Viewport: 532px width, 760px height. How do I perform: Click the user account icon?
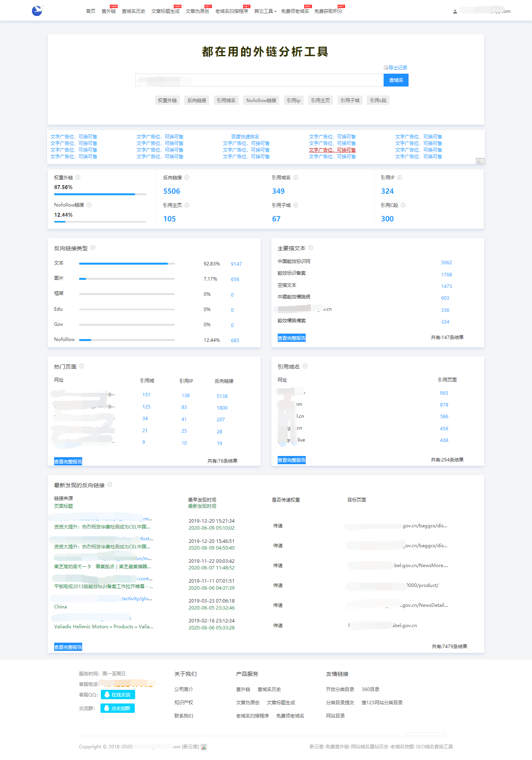(455, 12)
